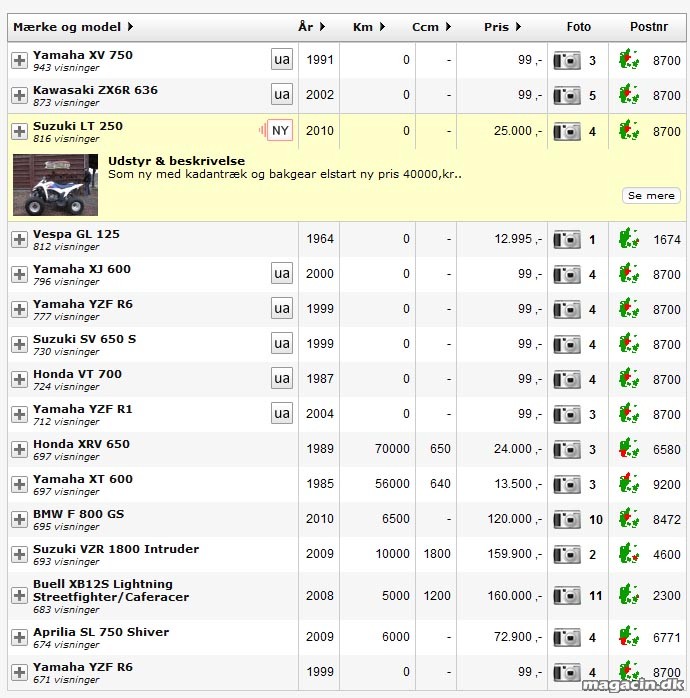The height and width of the screenshot is (698, 690).
Task: Click the Se mere button
Action: tap(651, 195)
